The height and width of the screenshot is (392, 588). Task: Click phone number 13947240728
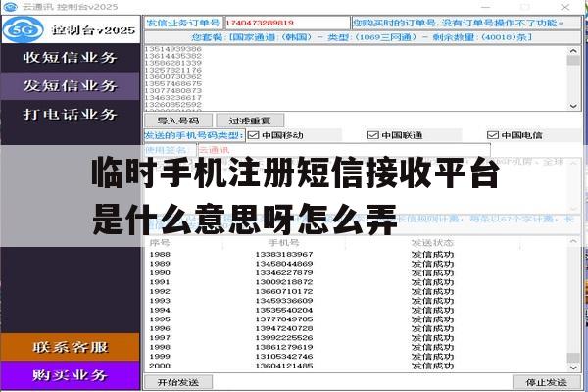point(284,328)
